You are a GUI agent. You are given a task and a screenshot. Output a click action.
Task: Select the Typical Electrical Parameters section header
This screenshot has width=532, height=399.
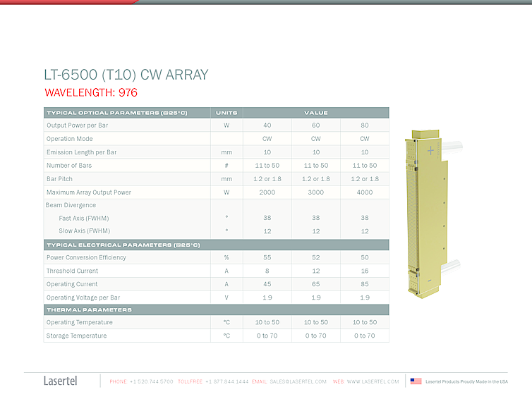coord(123,245)
